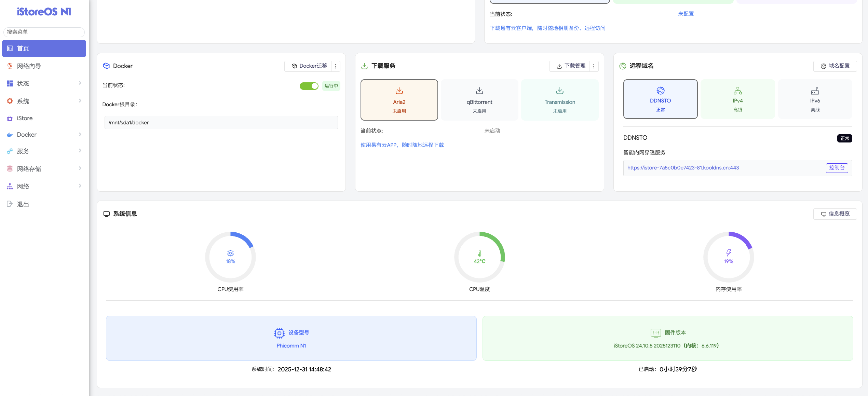Click the Docker迁移 button
This screenshot has width=868, height=396.
(309, 66)
